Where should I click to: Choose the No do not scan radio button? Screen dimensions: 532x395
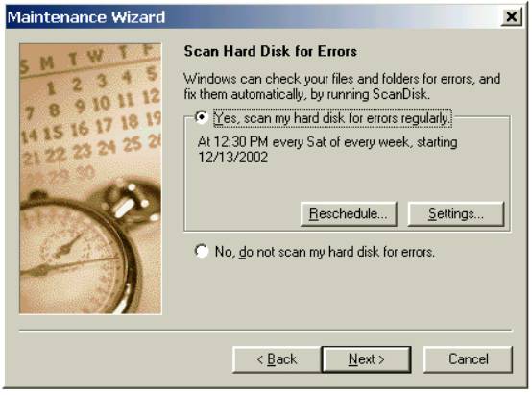click(x=202, y=252)
